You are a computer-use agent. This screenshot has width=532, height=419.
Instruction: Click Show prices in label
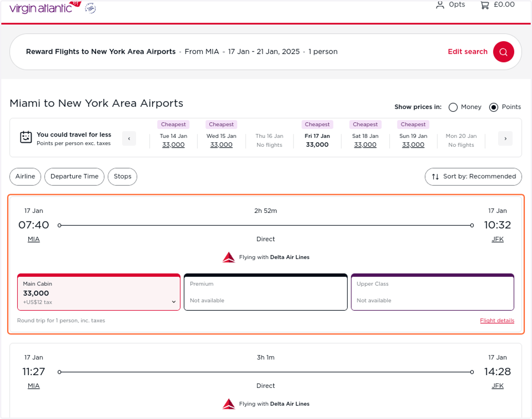coord(418,107)
